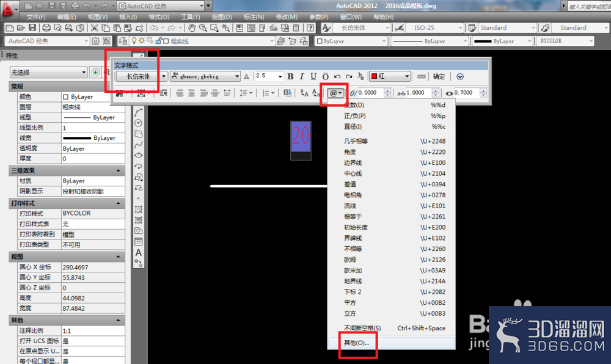Toggle Overline in Text Formatting
611x364 pixels.
326,77
